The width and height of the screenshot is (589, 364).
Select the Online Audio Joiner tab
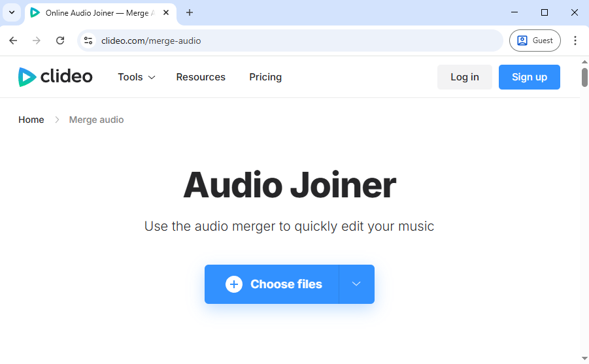tap(100, 13)
